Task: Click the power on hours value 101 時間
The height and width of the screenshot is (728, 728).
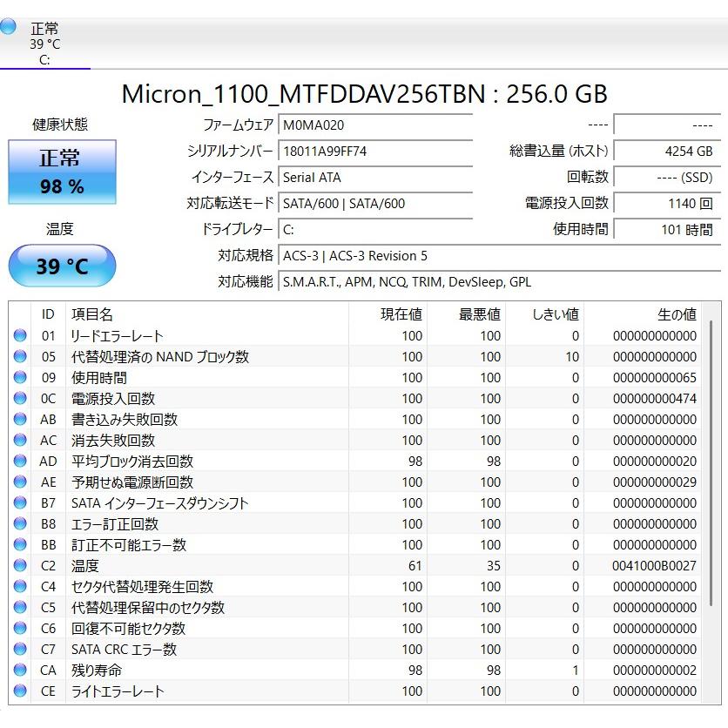Action: pyautogui.click(x=667, y=229)
